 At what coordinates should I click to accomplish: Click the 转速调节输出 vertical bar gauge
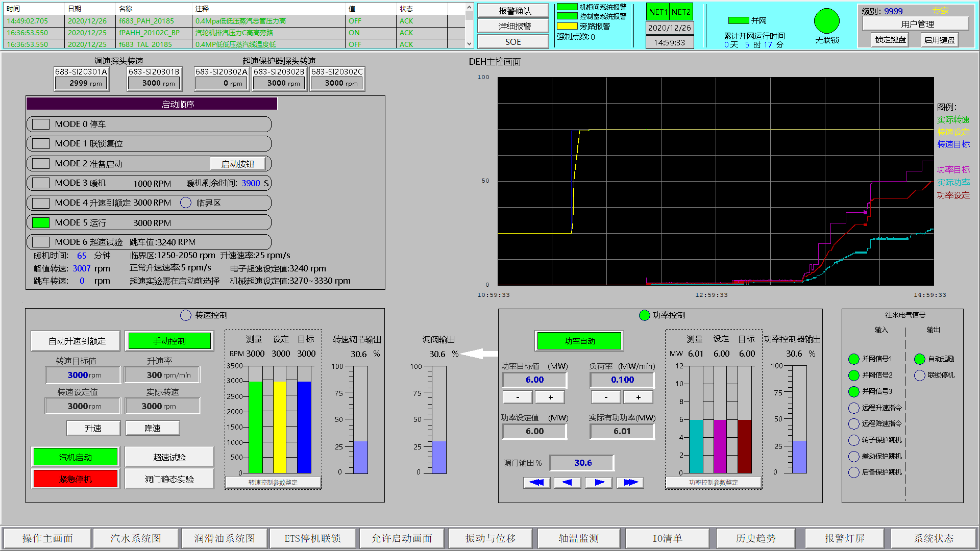360,420
